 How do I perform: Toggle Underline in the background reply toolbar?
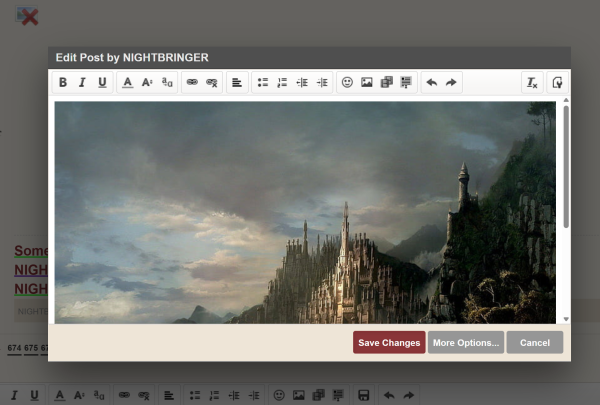tap(34, 395)
